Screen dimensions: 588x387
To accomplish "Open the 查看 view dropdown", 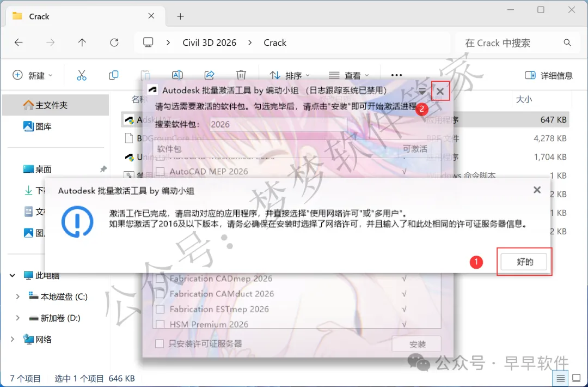I will click(349, 75).
